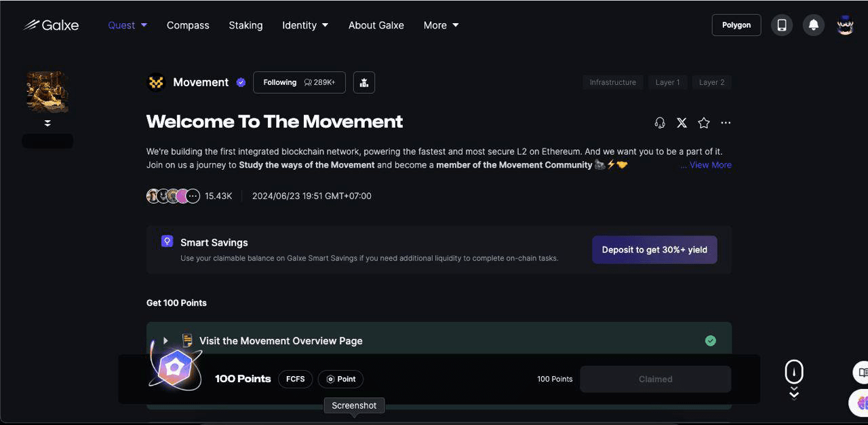
Task: Click the Welcome To The Movement title
Action: click(x=275, y=122)
